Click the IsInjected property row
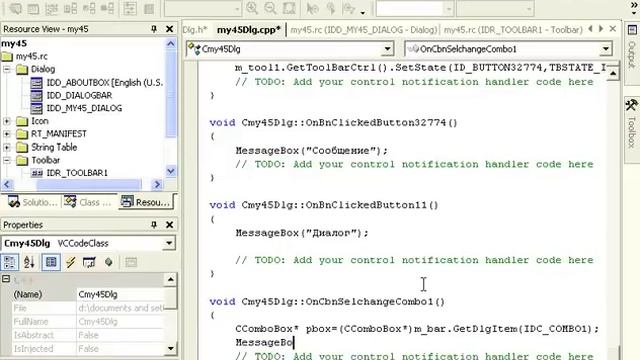 click(x=88, y=349)
